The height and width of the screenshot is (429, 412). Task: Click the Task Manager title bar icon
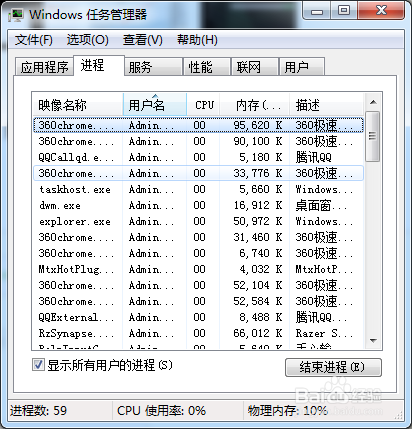pyautogui.click(x=16, y=15)
